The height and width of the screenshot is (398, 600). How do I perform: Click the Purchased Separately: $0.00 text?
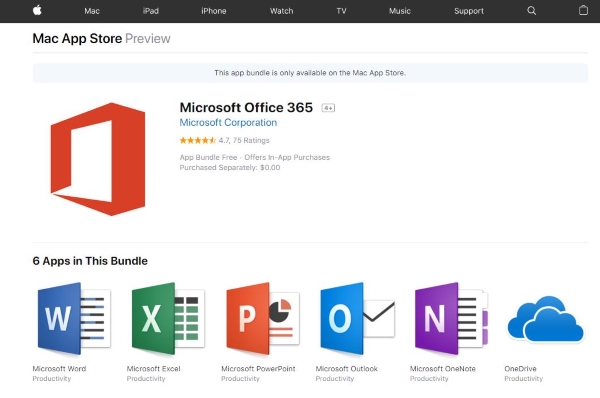tap(230, 168)
